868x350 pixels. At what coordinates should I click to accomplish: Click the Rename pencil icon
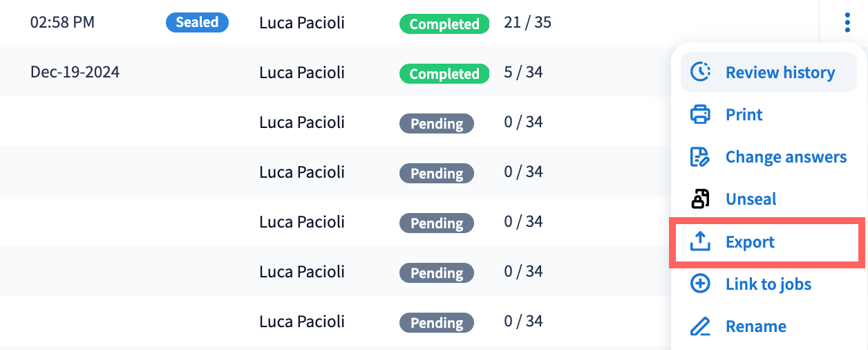point(701,326)
